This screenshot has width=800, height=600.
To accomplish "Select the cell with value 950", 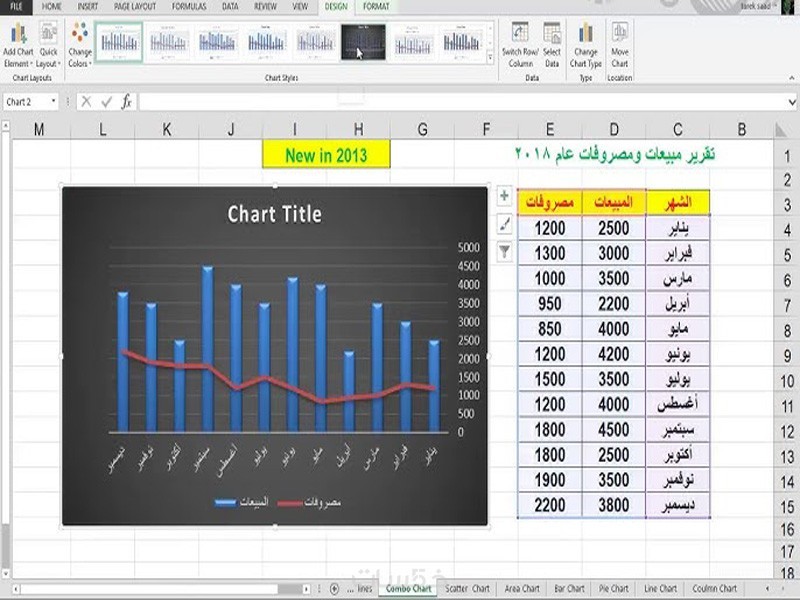I will (x=550, y=304).
